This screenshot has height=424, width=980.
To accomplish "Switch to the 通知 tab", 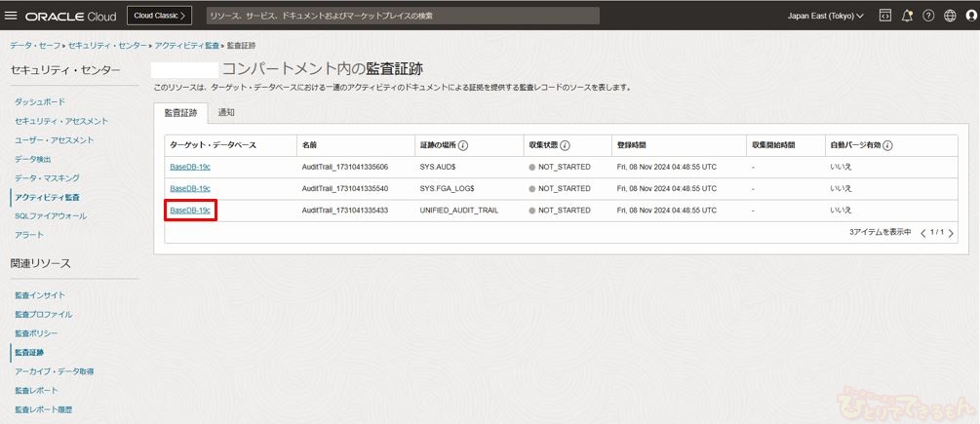I will click(226, 113).
